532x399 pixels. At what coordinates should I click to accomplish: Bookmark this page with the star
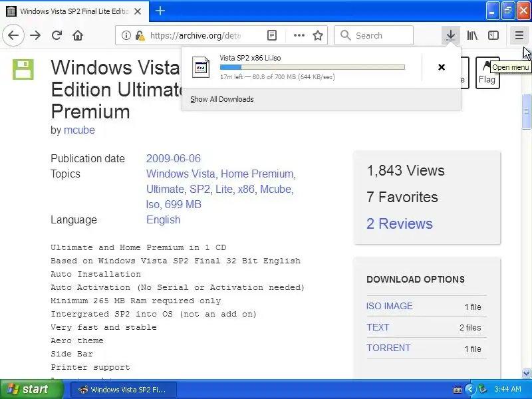[x=318, y=35]
